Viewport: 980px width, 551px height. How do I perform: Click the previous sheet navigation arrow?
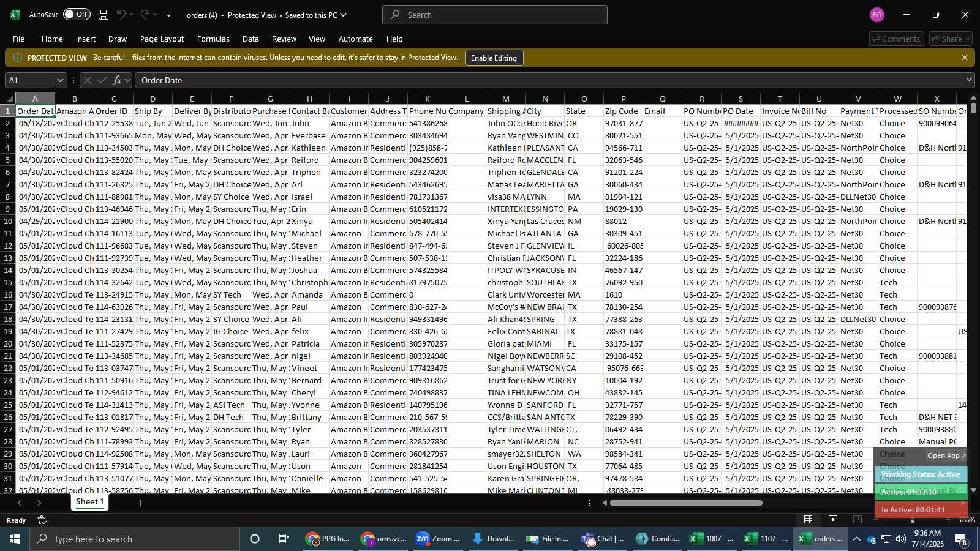(x=20, y=503)
